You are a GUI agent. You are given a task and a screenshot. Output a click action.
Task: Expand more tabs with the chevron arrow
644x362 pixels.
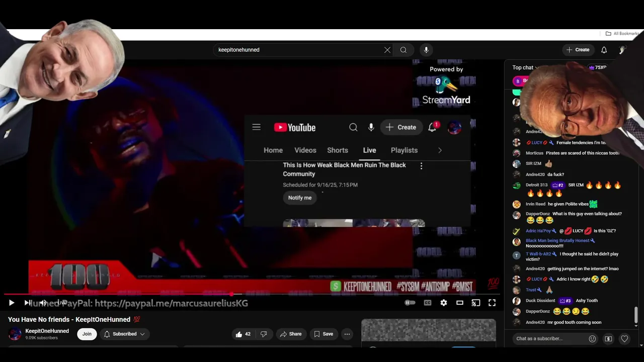point(440,150)
